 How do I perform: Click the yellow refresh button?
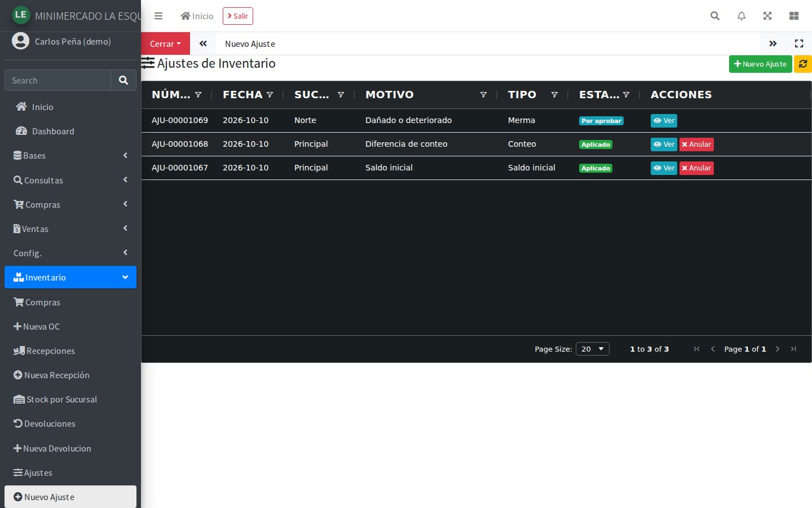(x=803, y=64)
